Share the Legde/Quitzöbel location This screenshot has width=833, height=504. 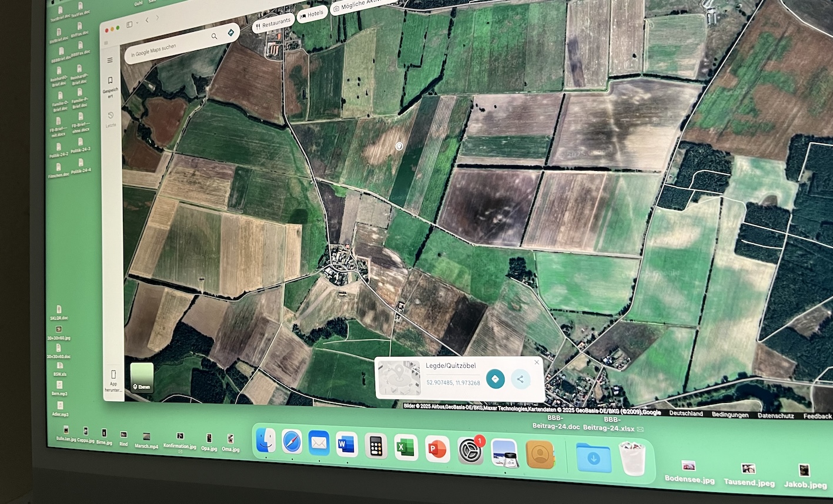(520, 379)
